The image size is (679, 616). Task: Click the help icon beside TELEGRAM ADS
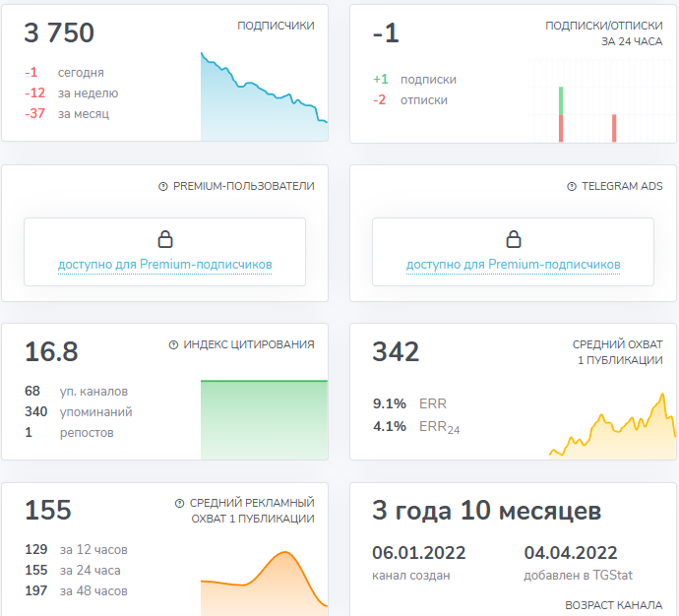[572, 187]
